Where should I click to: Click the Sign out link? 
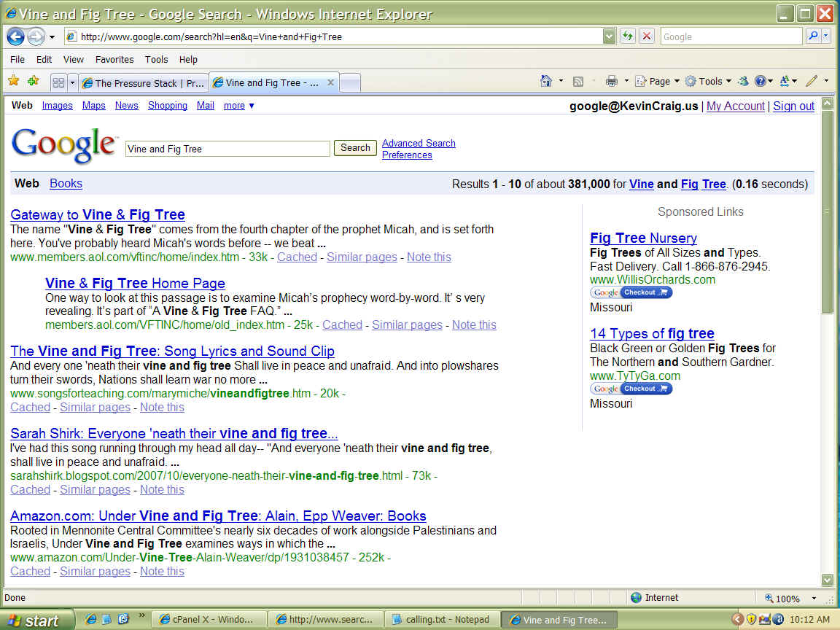pos(793,106)
